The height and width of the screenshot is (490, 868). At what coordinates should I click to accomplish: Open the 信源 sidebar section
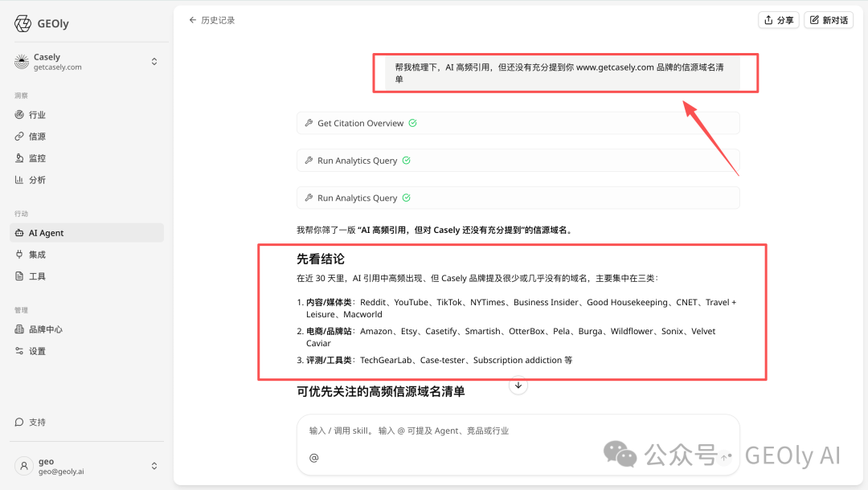click(x=87, y=137)
